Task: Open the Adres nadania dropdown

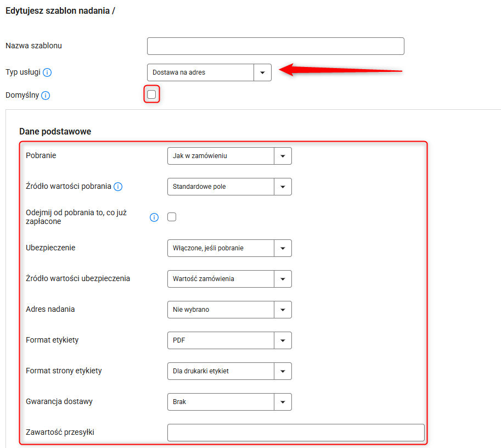Action: 229,310
